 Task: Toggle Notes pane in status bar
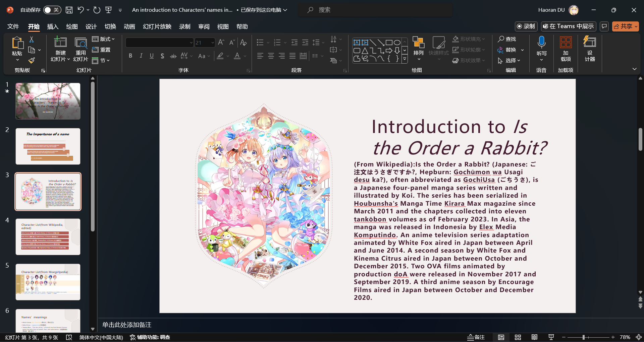pos(476,337)
